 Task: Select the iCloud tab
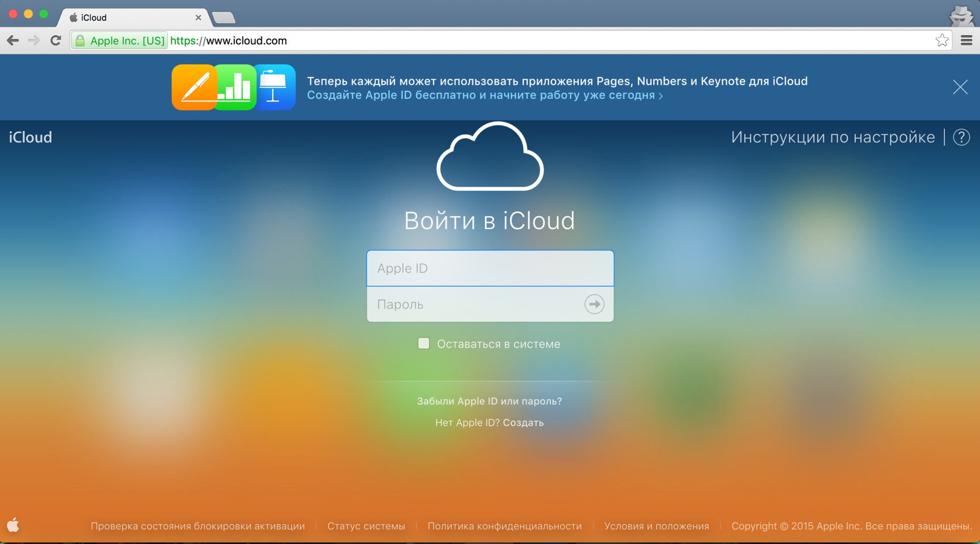[133, 17]
